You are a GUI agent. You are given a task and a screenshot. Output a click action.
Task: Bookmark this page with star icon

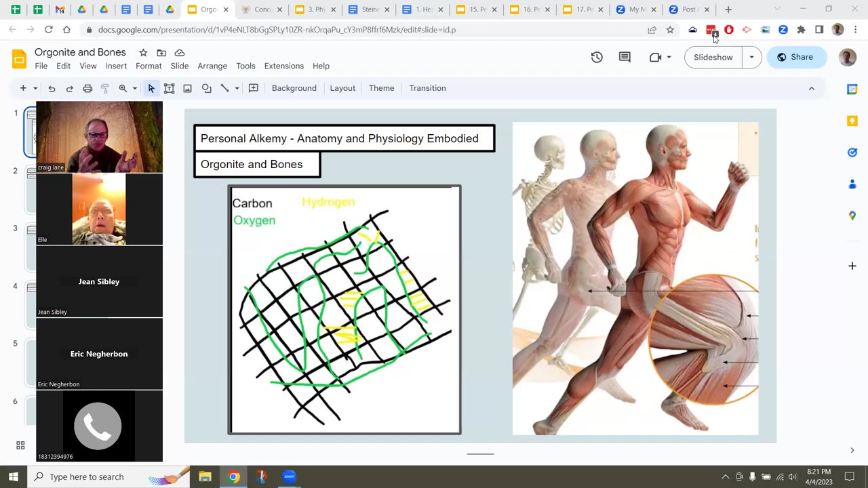[670, 30]
